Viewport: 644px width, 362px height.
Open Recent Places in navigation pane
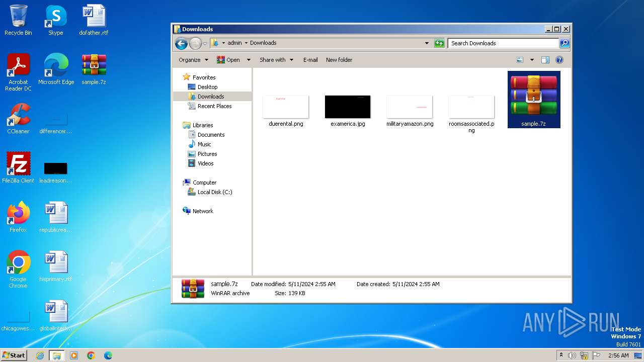(x=210, y=106)
